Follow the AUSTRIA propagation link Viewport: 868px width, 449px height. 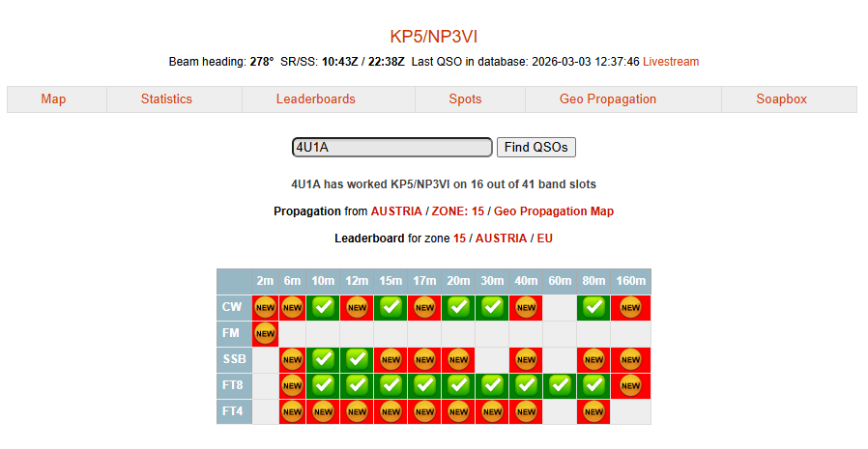point(395,211)
